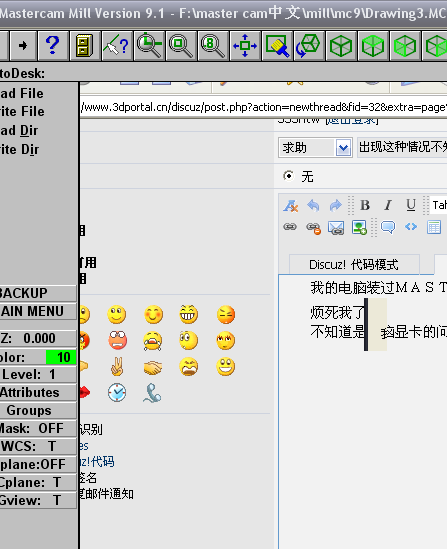Viewport: 447px width, 549px height.
Task: Select the Write Dir menu item
Action: click(x=20, y=150)
